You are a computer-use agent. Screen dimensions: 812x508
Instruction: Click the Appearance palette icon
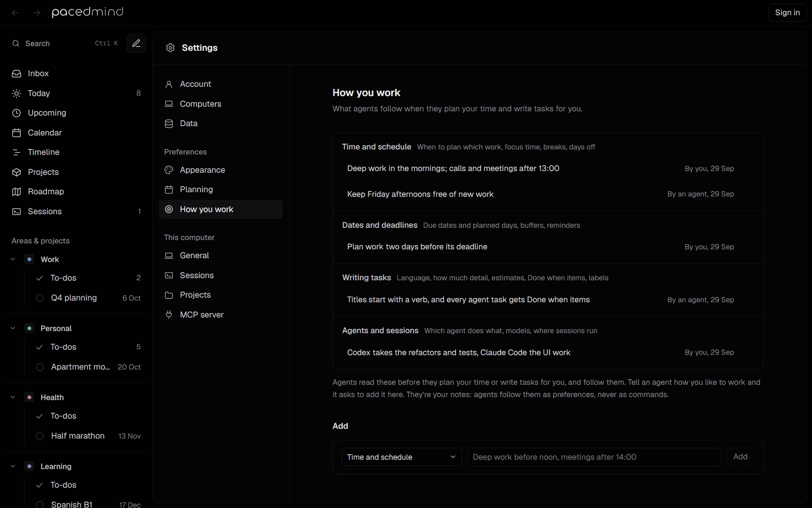pyautogui.click(x=169, y=170)
